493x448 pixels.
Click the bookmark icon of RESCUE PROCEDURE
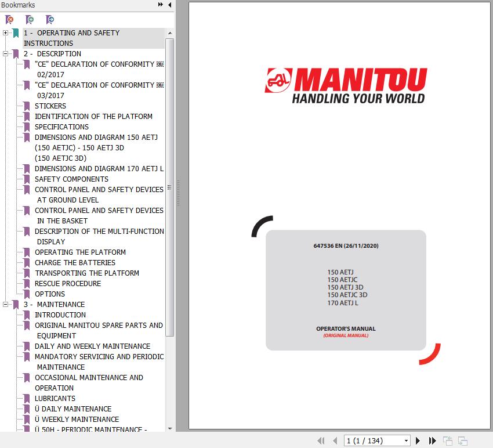[x=27, y=284]
